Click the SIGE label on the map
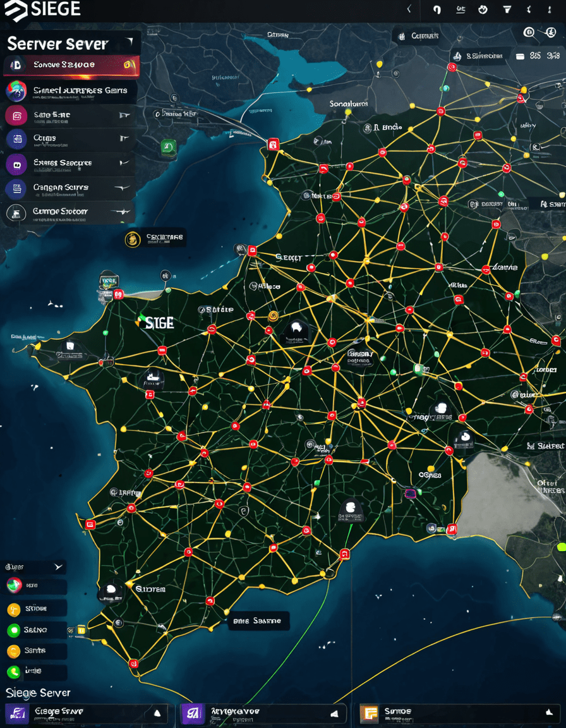Screen dimensions: 566x728 pyautogui.click(x=157, y=322)
